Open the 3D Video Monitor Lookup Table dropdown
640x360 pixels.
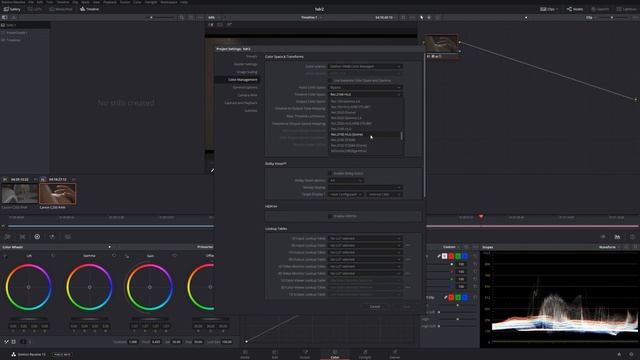[365, 273]
